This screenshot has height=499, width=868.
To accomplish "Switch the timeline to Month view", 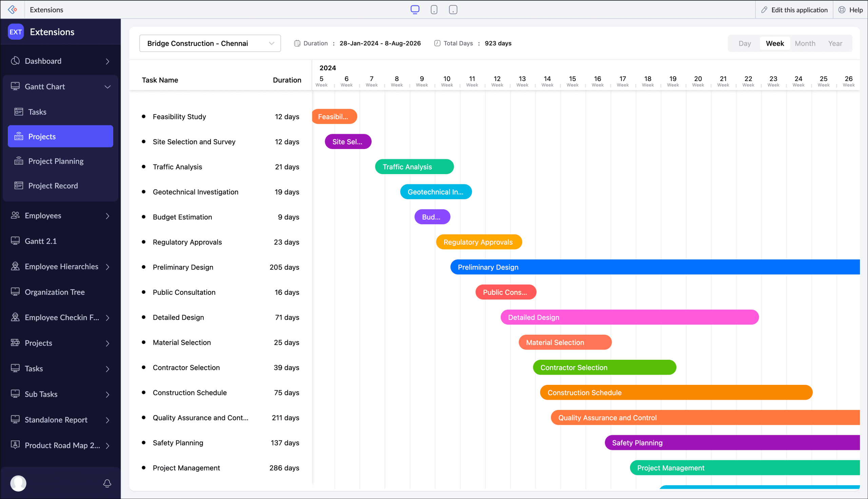I will tap(805, 43).
